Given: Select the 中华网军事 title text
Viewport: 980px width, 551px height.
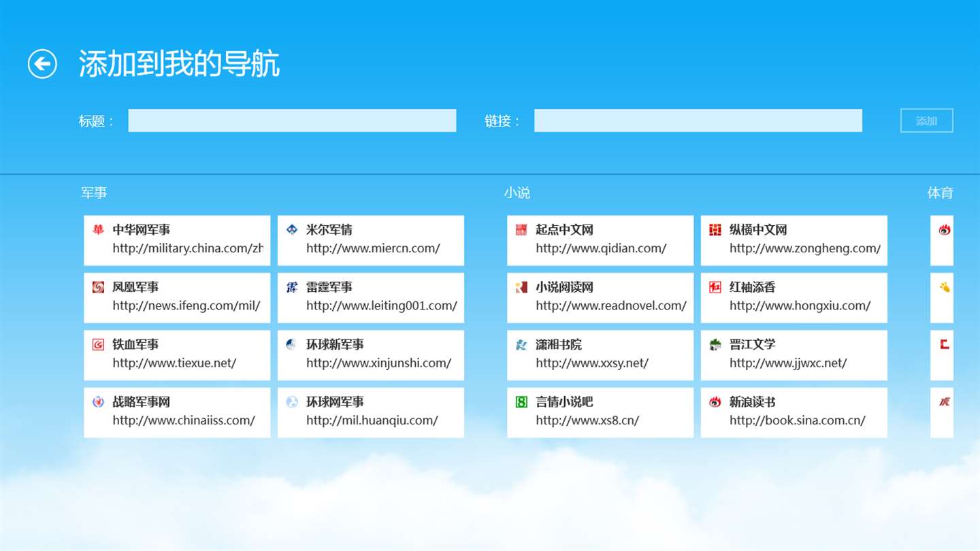Looking at the screenshot, I should point(142,230).
